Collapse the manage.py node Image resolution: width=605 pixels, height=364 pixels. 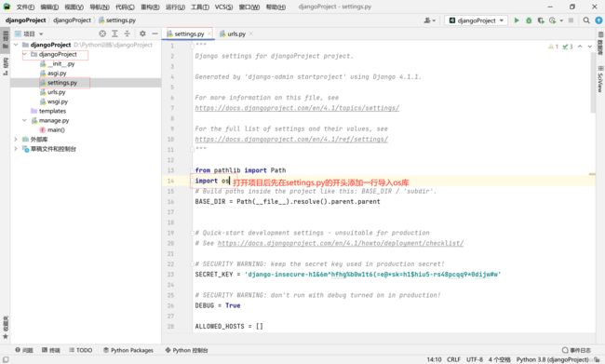(x=24, y=120)
